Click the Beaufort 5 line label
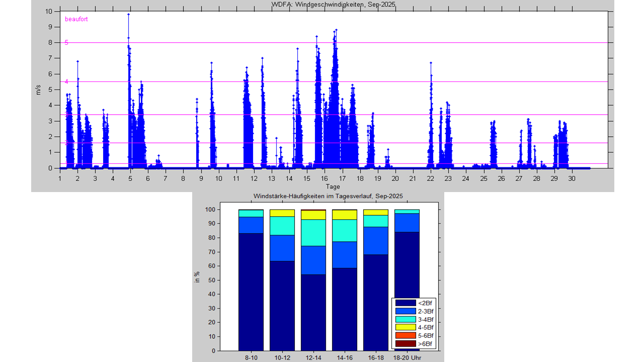The height and width of the screenshot is (362, 644). pos(66,43)
